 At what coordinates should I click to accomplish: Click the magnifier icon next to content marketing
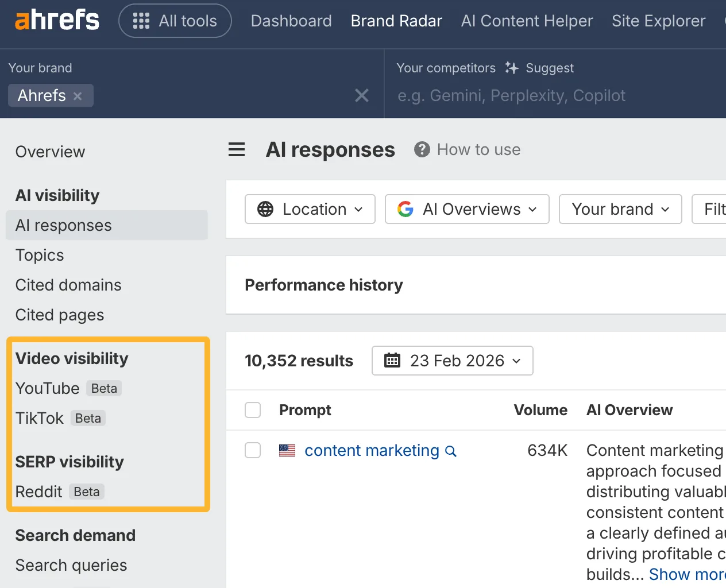(x=451, y=452)
